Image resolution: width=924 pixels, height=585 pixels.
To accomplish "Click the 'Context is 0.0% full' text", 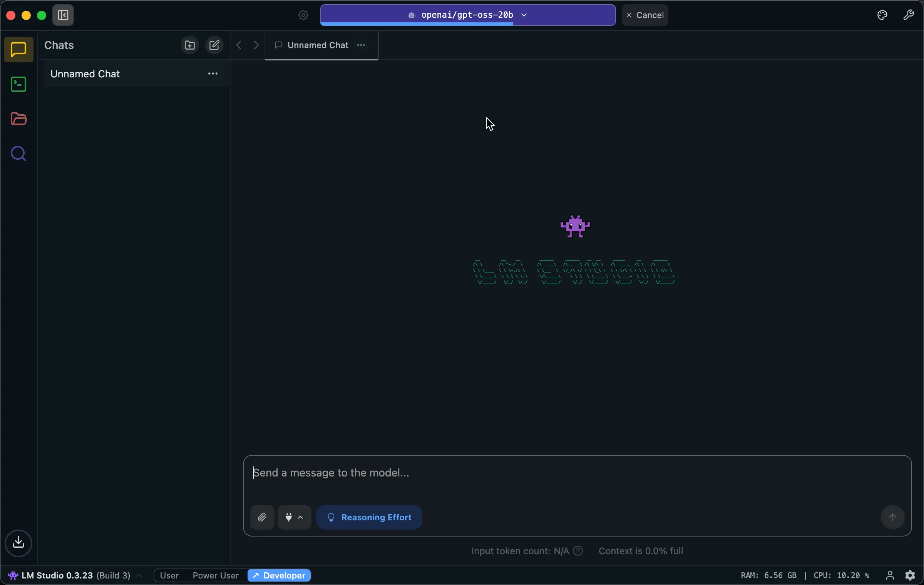I will click(641, 551).
